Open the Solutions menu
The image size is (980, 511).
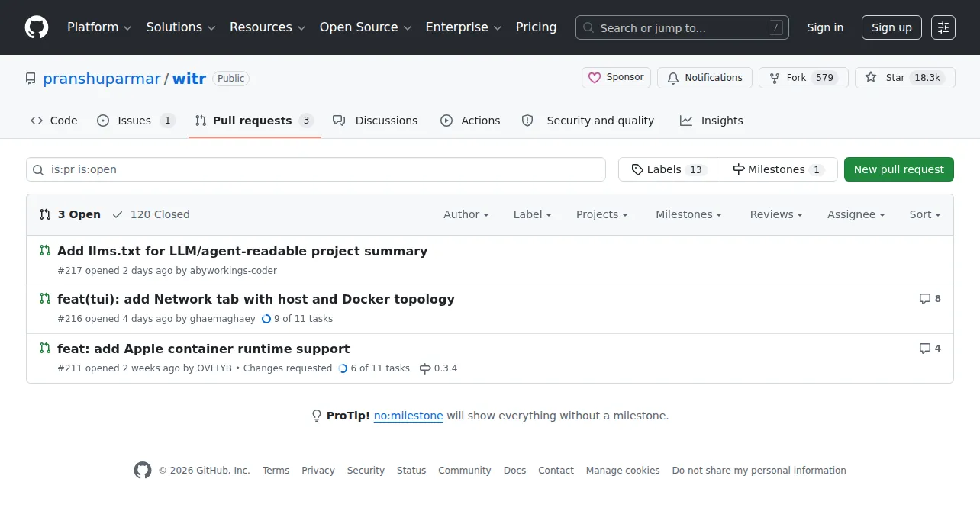tap(181, 27)
